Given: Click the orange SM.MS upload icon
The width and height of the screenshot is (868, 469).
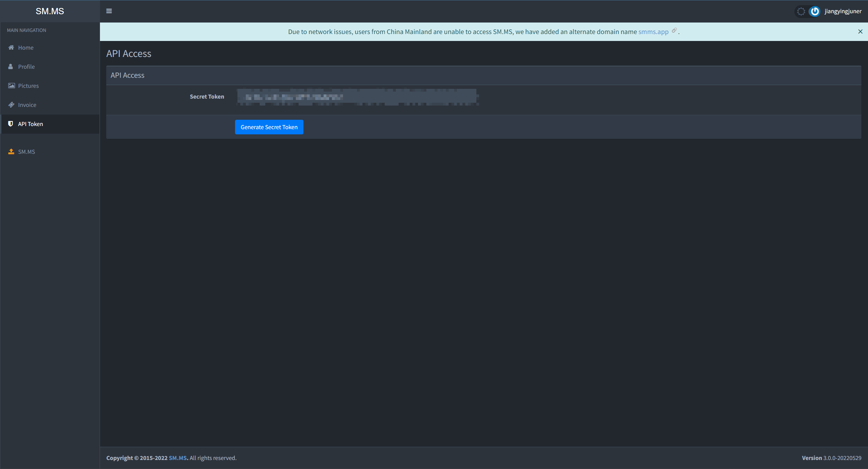Looking at the screenshot, I should 11,152.
